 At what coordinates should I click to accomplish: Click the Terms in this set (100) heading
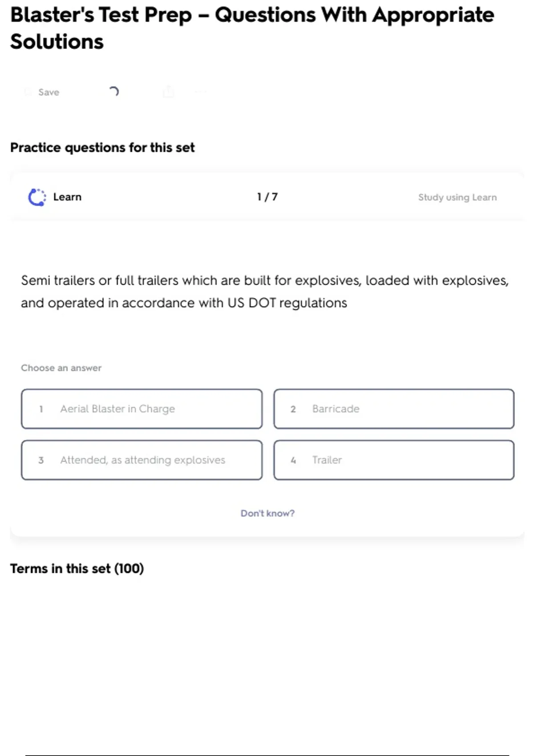point(77,568)
